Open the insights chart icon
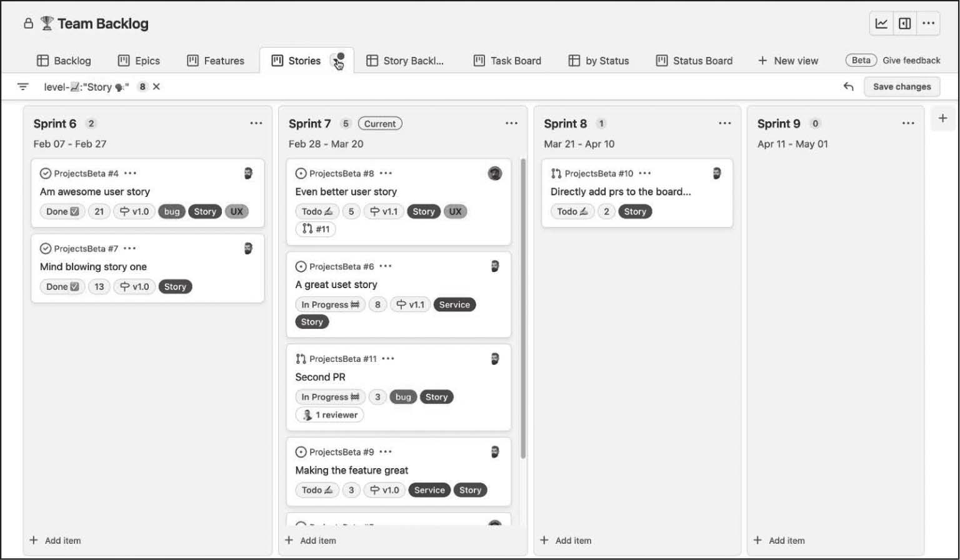 (x=881, y=24)
